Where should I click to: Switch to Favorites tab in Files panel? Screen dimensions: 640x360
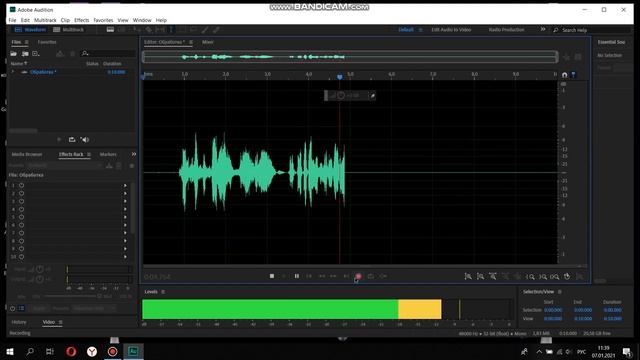click(47, 42)
